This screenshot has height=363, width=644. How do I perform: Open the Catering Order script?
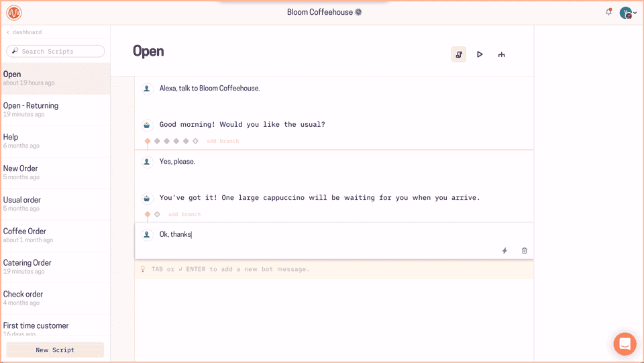[x=56, y=267]
